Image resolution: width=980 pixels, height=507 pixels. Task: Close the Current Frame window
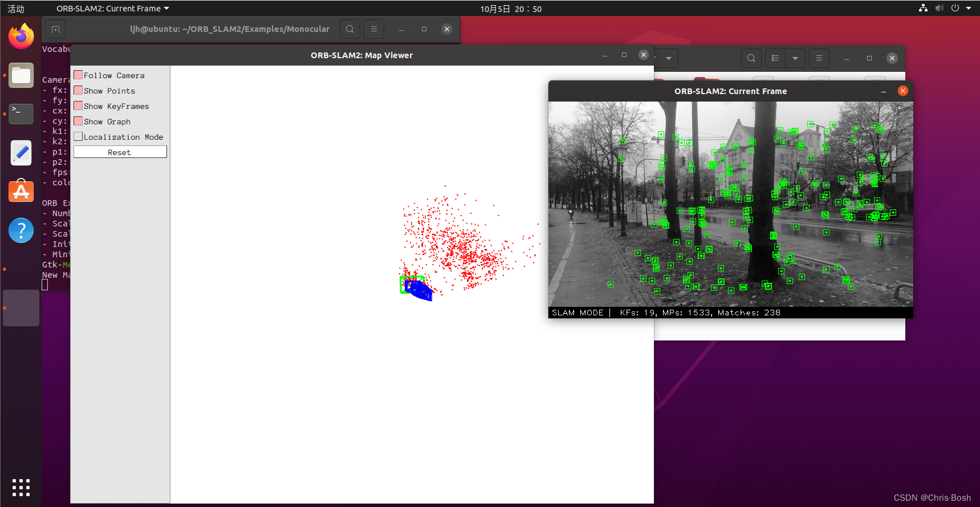[x=903, y=91]
